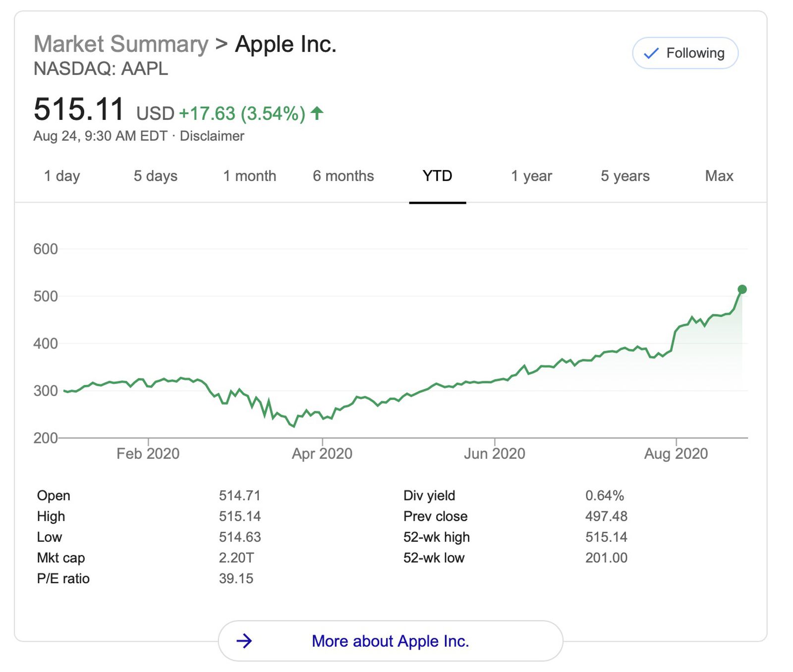This screenshot has height=672, width=793.
Task: Switch to the 1 year view
Action: (531, 175)
